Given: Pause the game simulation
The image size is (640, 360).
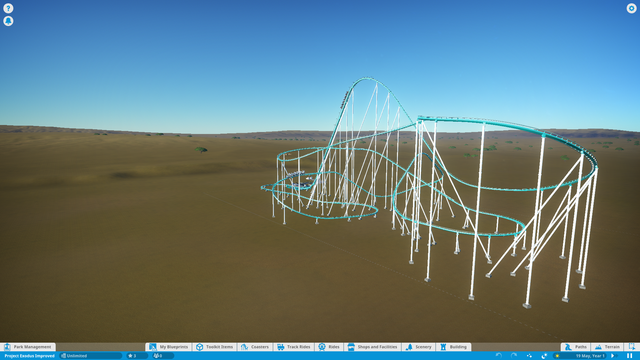Looking at the screenshot, I should click(629, 356).
